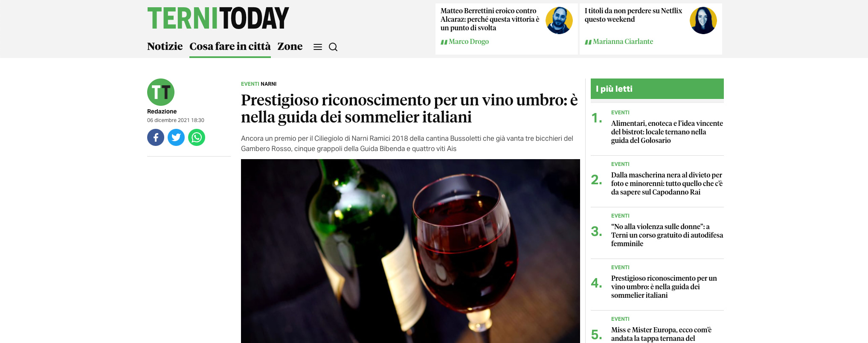The image size is (868, 343).
Task: Share article on Facebook
Action: (156, 137)
